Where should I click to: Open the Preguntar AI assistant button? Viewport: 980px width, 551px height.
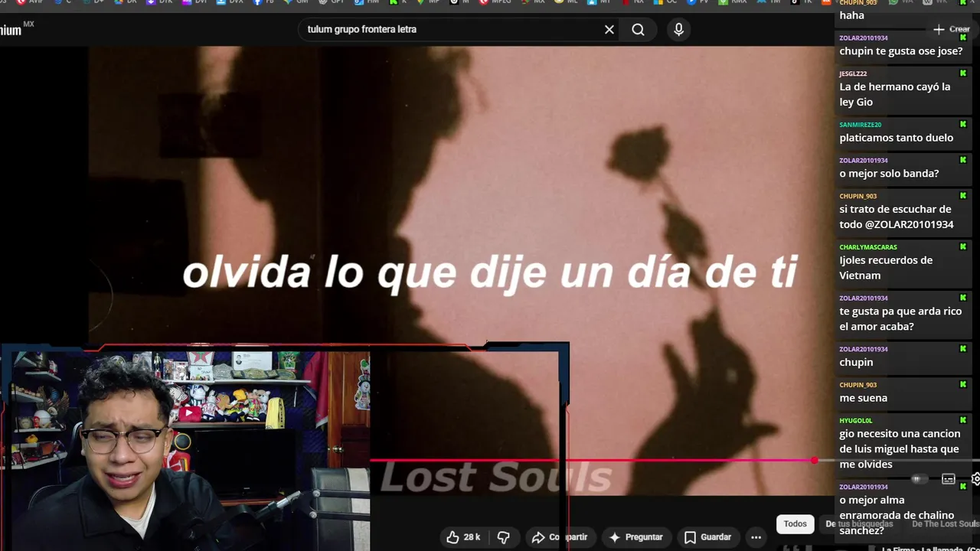pos(635,537)
